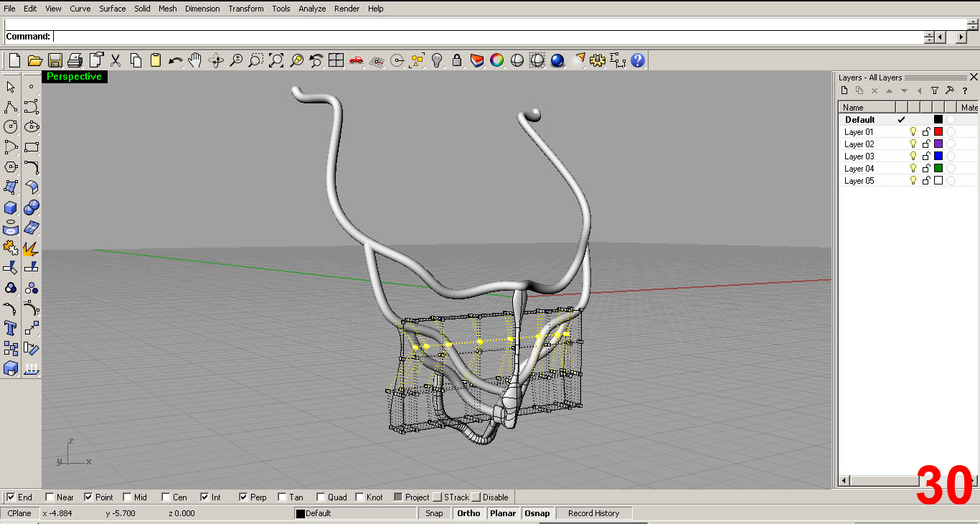Image resolution: width=980 pixels, height=524 pixels.
Task: Toggle the Perp osnap checkbox
Action: 243,497
